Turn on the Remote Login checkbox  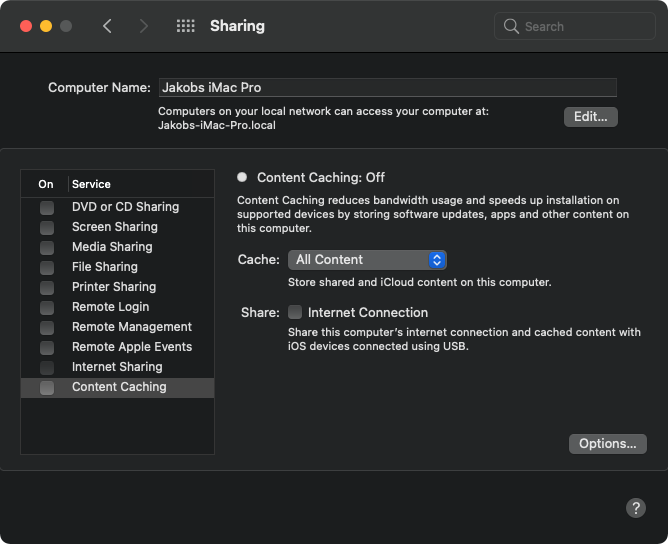pyautogui.click(x=47, y=307)
